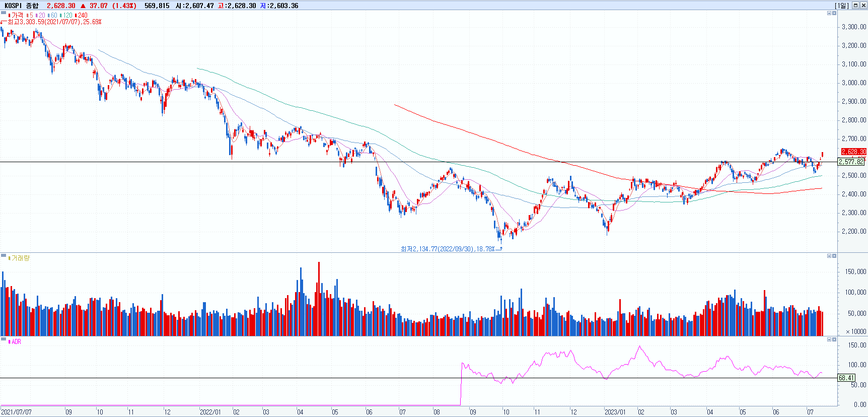Screen dimensions: 868x417
Task: Click the 50.00 ADR axis label
Action: (x=858, y=385)
